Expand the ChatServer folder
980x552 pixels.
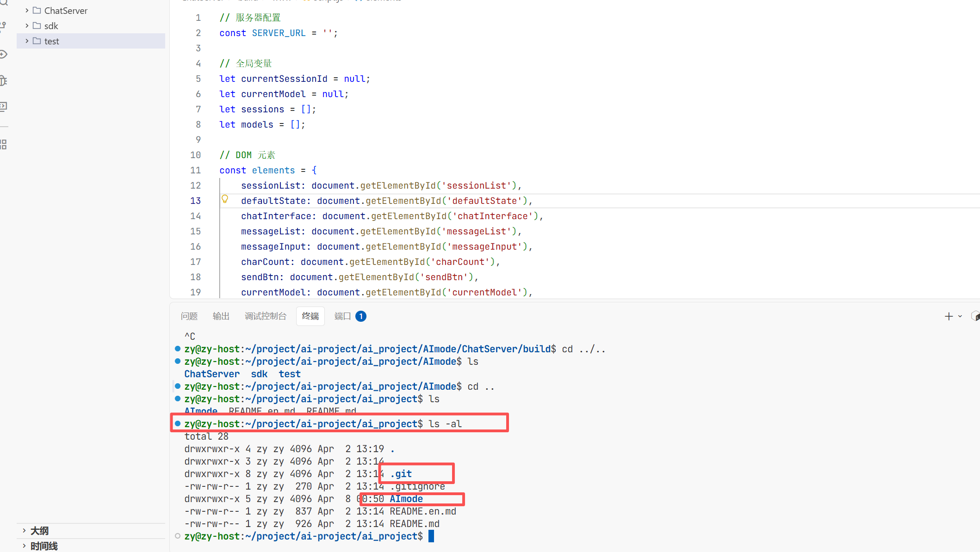point(66,10)
